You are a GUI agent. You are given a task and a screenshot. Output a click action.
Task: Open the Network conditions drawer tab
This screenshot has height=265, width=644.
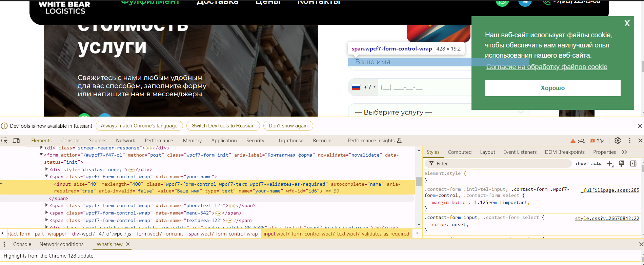61,244
